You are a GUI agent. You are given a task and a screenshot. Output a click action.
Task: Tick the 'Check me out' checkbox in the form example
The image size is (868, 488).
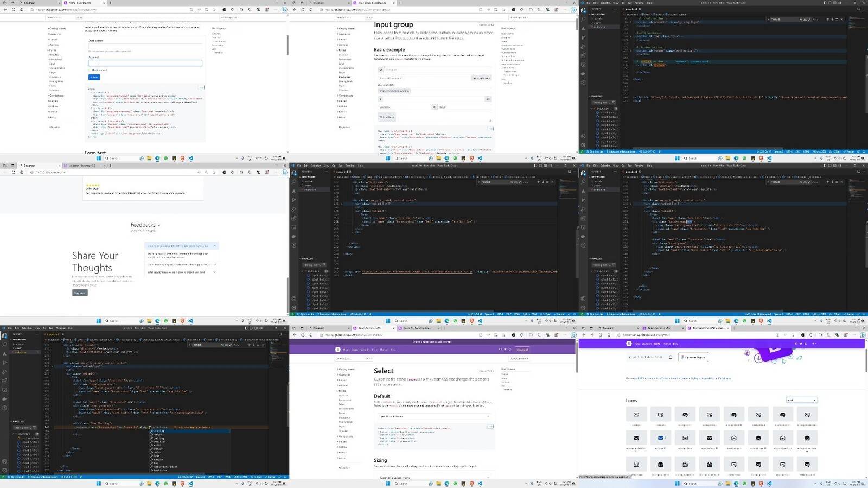[x=90, y=71]
